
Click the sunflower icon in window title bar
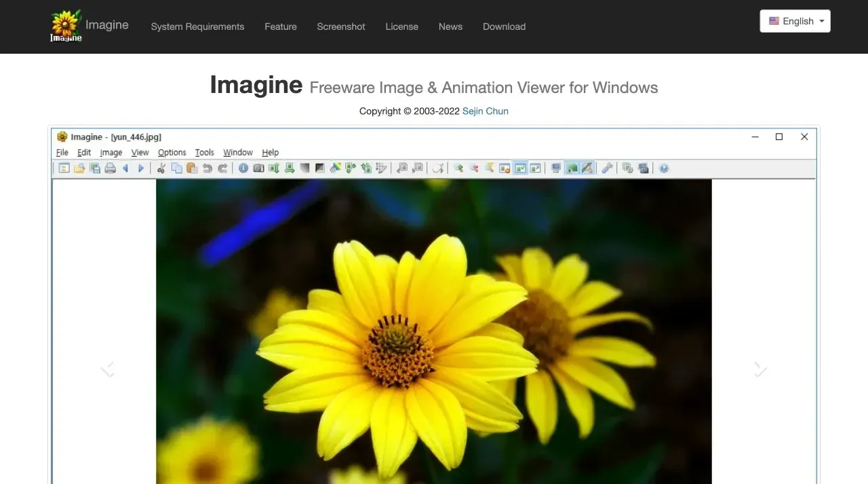click(62, 136)
